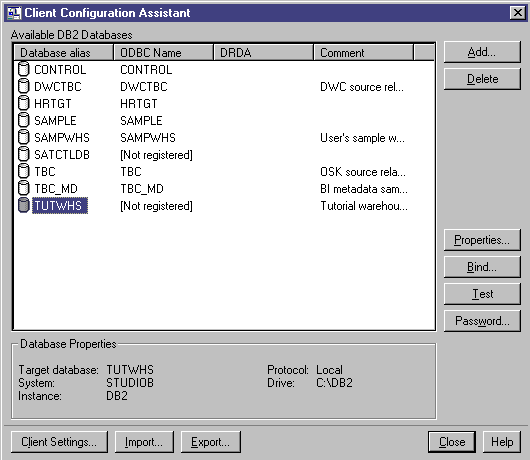
Task: Select the TBC_MD database alias
Action: pos(56,189)
